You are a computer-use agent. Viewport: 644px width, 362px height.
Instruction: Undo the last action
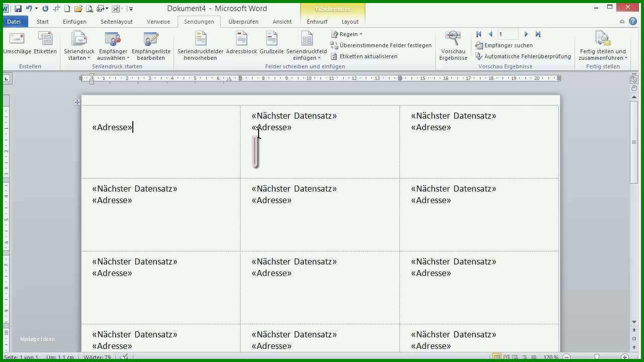[x=29, y=9]
